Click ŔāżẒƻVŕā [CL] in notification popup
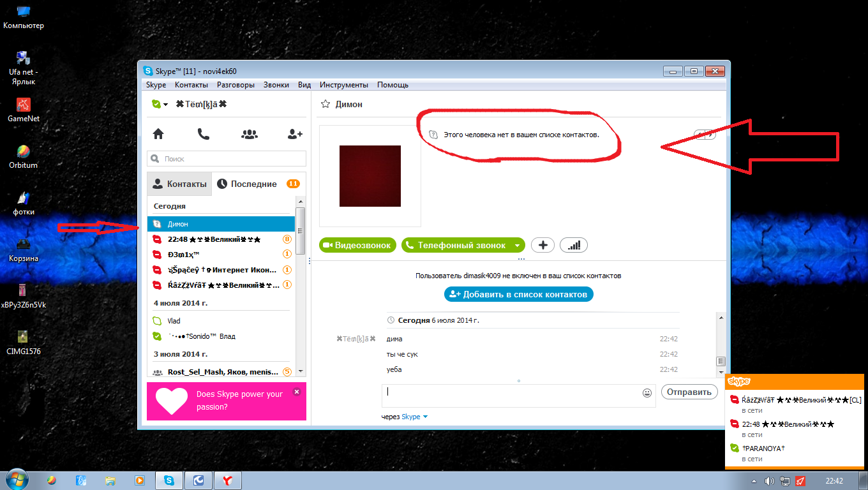This screenshot has height=490, width=868. [802, 400]
